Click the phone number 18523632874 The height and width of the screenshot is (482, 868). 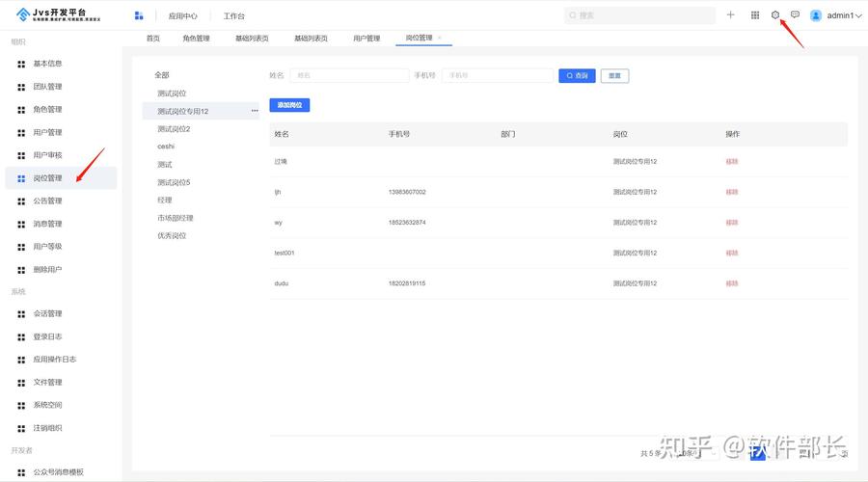tap(407, 223)
